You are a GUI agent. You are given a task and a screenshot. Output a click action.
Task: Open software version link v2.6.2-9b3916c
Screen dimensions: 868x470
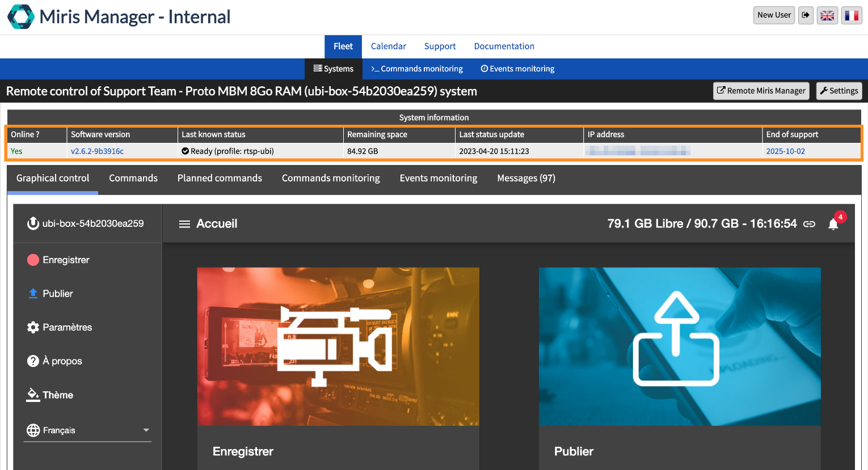pos(97,151)
